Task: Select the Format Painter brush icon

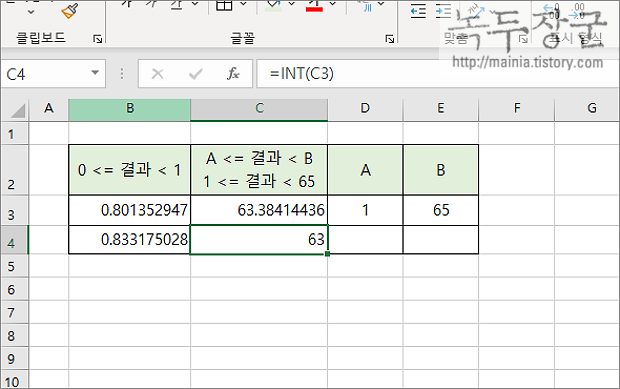Action: [70, 11]
